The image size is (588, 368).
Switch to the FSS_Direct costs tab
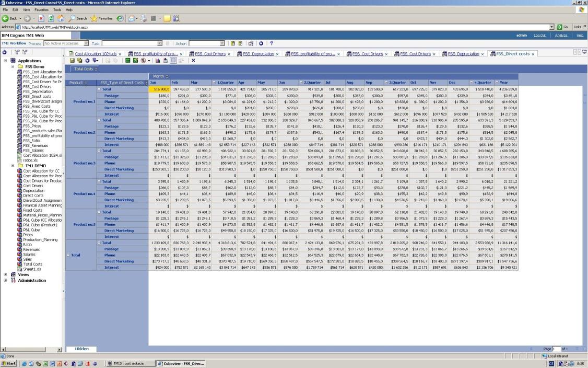pyautogui.click(x=513, y=54)
